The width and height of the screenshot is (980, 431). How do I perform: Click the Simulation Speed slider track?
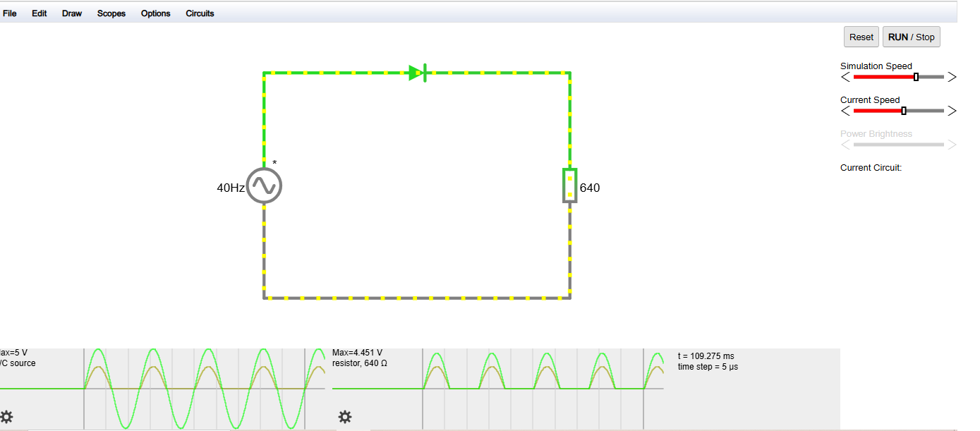coord(882,77)
